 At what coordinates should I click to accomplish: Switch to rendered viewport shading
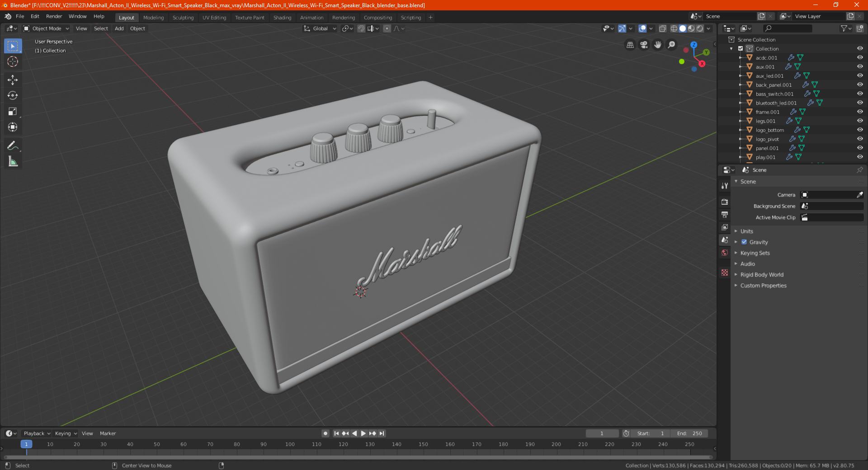(x=700, y=28)
